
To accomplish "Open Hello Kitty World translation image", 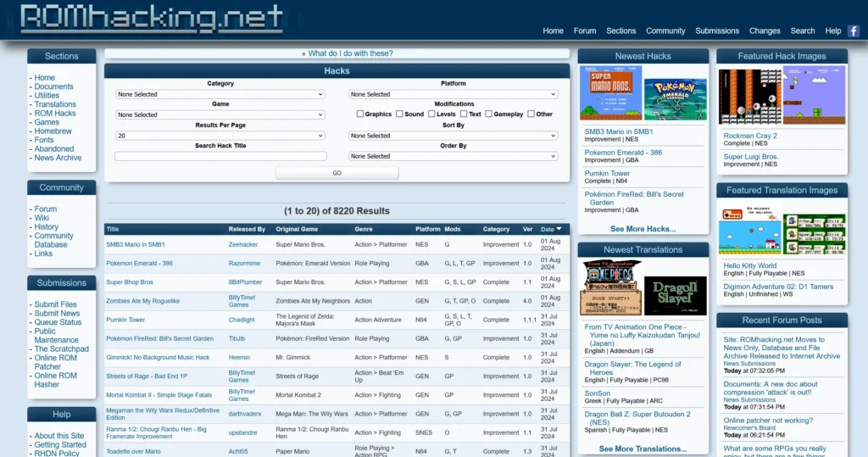I will coord(750,231).
